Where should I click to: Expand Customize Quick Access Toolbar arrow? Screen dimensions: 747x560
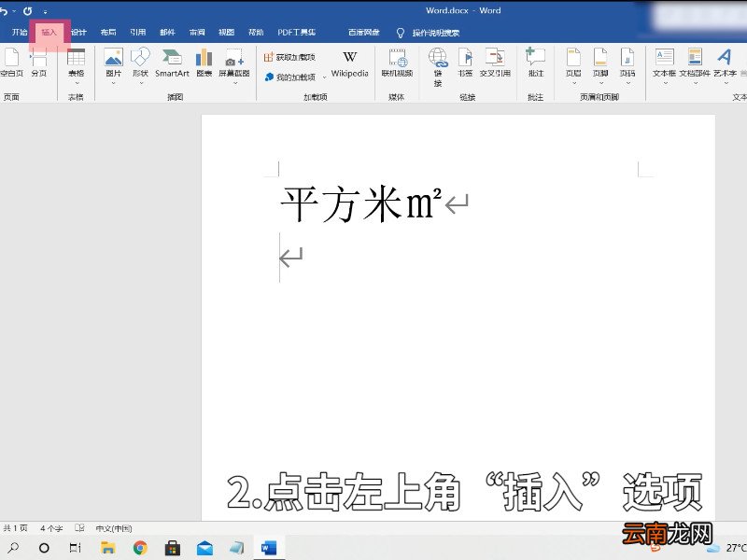(45, 11)
